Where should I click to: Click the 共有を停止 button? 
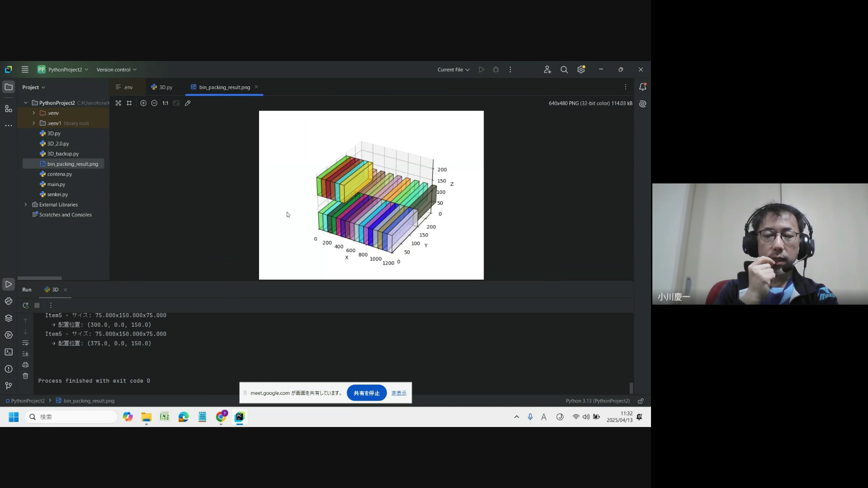pyautogui.click(x=366, y=393)
